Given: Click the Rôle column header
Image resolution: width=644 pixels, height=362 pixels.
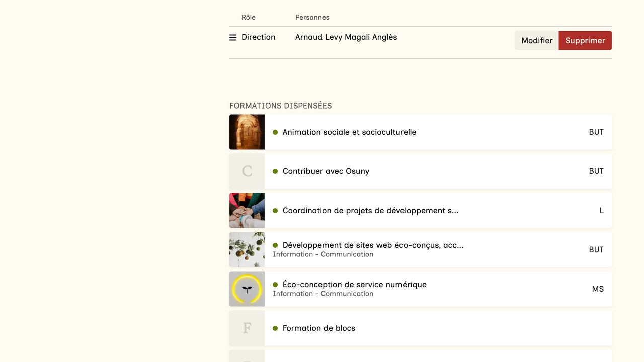Looking at the screenshot, I should point(249,18).
